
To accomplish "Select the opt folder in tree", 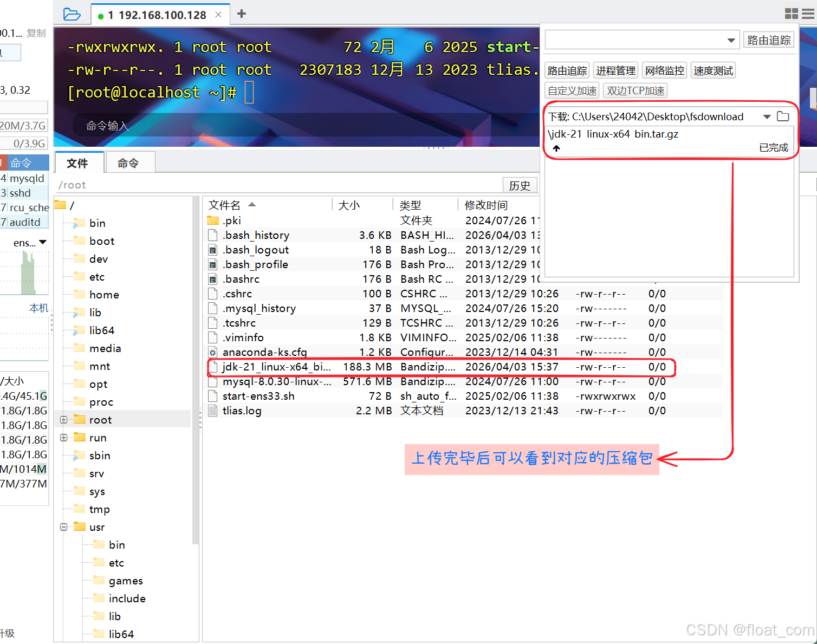I will click(x=98, y=384).
